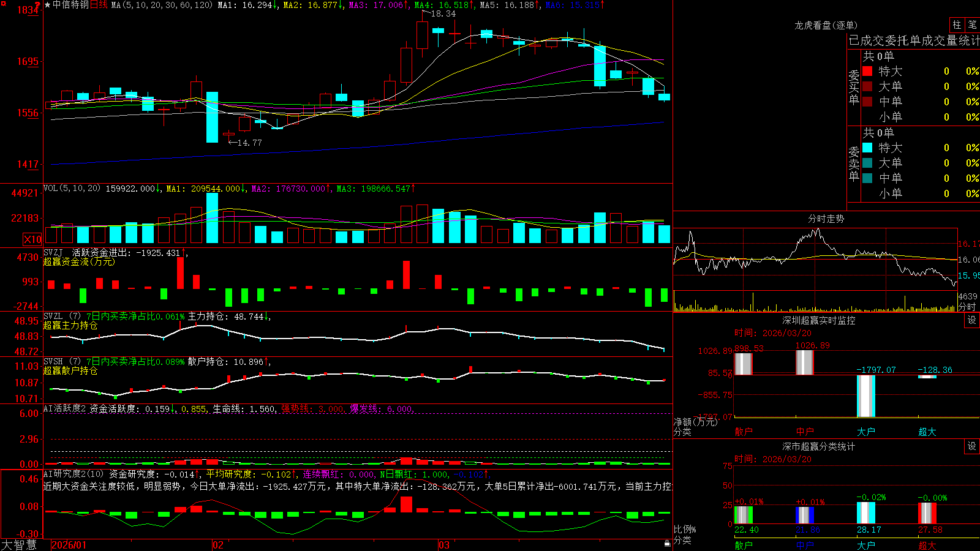This screenshot has height=551, width=980.
Task: Click the cyan 特大 sell order swatch
Action: [x=867, y=148]
